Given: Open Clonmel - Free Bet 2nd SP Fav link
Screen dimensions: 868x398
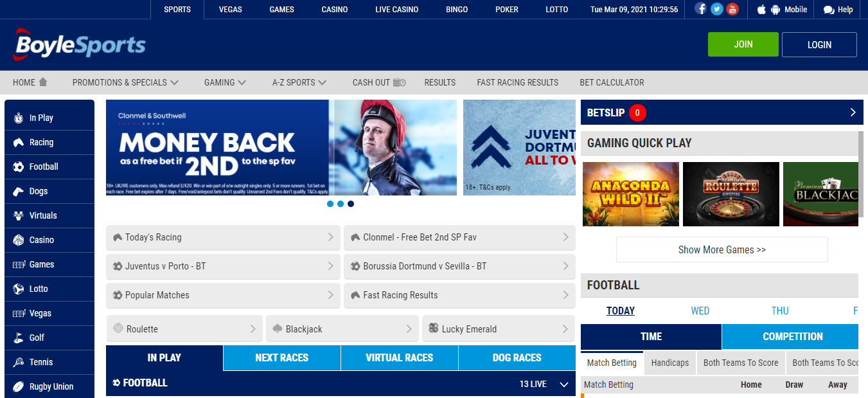Looking at the screenshot, I should tap(460, 237).
